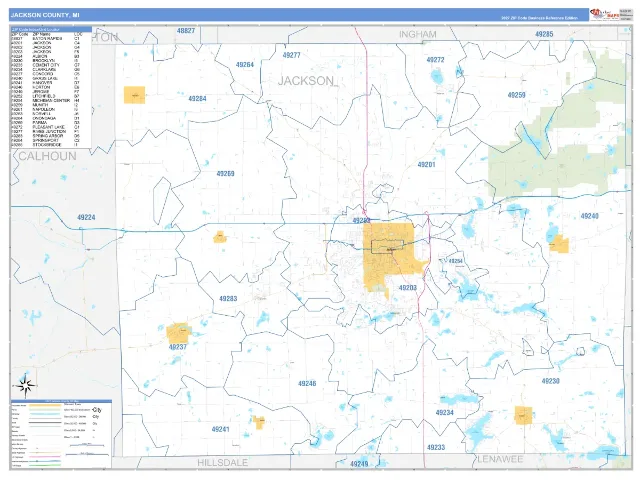Click ZIP code 49283 on the map

tap(228, 298)
